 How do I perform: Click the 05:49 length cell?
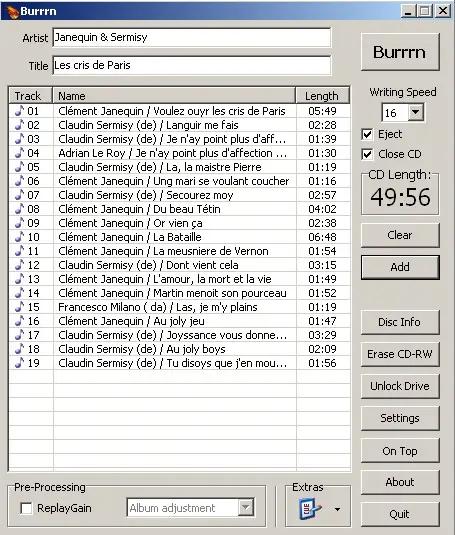[x=323, y=111]
